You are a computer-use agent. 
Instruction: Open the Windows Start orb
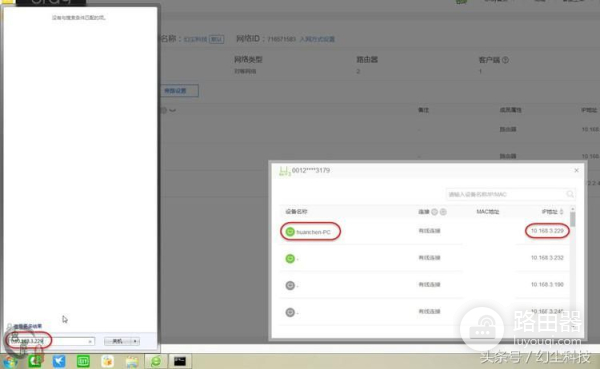[x=10, y=361]
